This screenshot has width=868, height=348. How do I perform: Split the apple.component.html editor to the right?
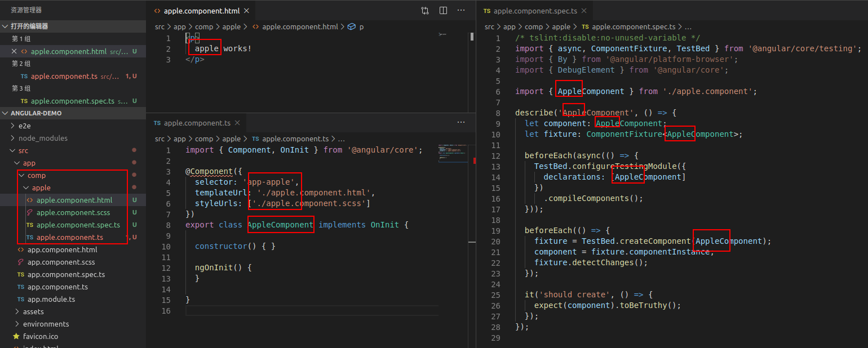pyautogui.click(x=443, y=11)
